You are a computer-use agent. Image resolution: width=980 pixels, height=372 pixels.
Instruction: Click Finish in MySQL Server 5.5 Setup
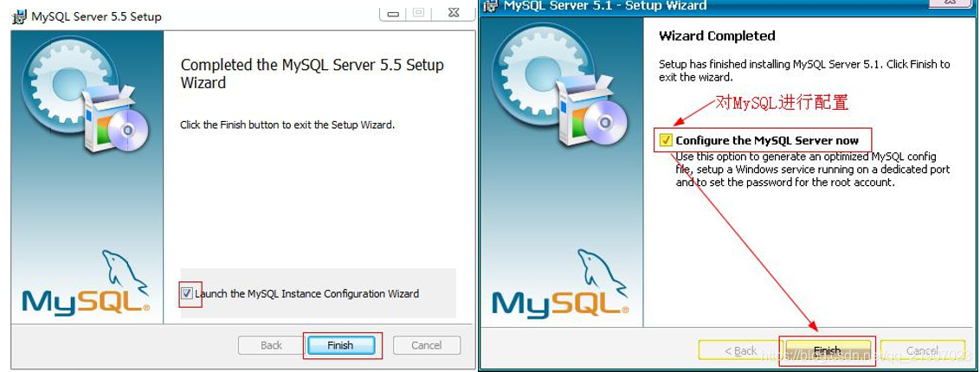[x=340, y=345]
